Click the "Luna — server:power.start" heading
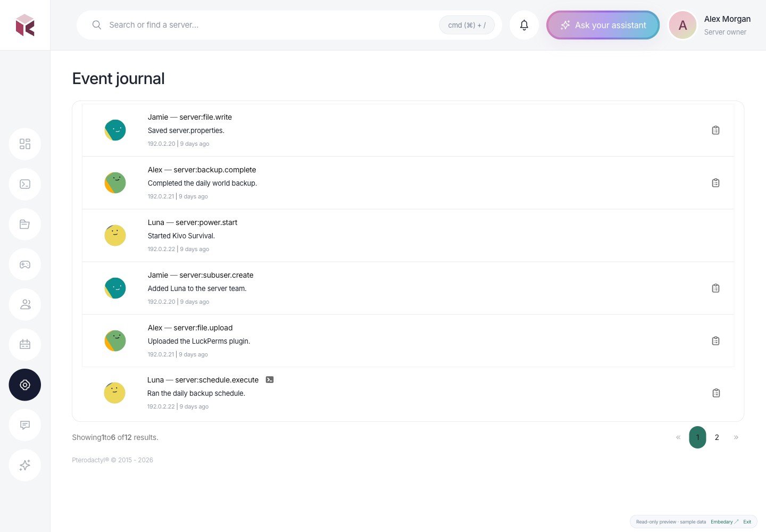Viewport: 766px width, 532px height. coord(193,222)
